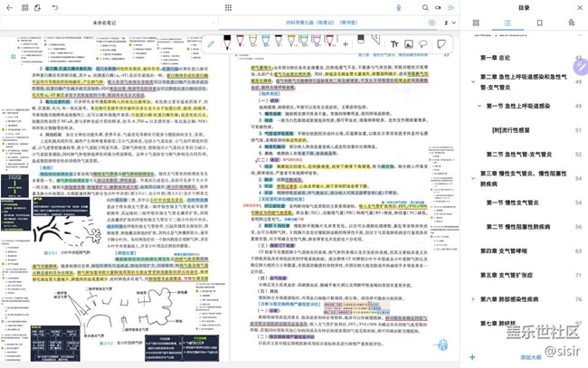Screen dimensions: 588x368
Task: Click the microphone recording icon
Action: [x=399, y=7]
